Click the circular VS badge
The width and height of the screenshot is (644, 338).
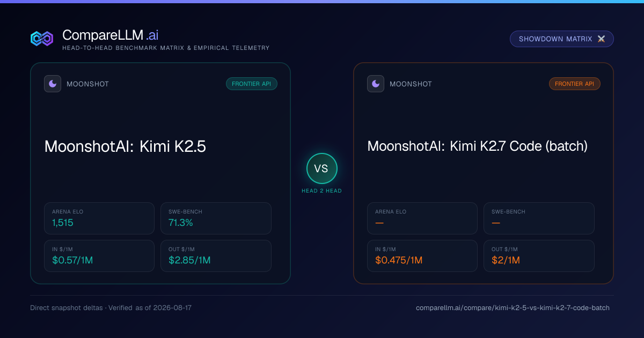click(321, 168)
